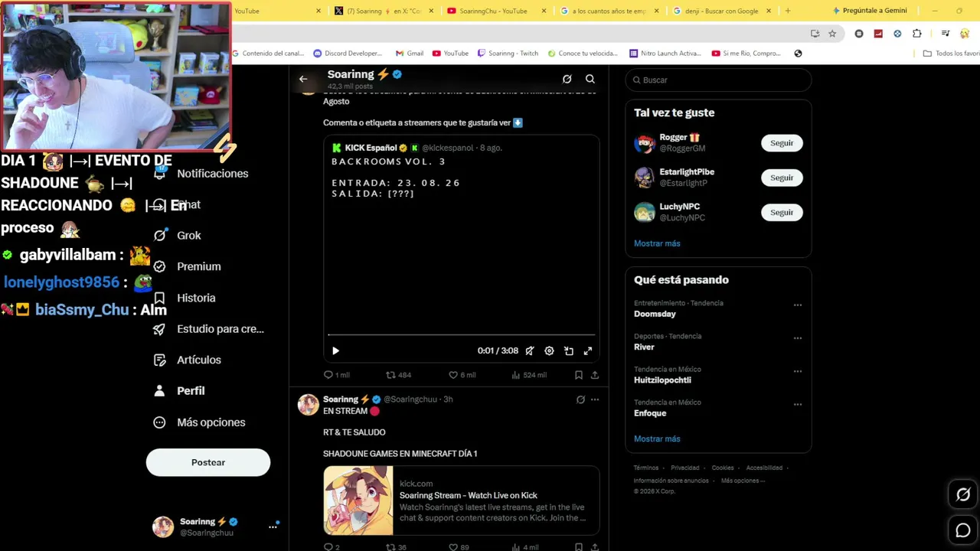980x551 pixels.
Task: Click the Buscar search field
Action: pos(718,80)
